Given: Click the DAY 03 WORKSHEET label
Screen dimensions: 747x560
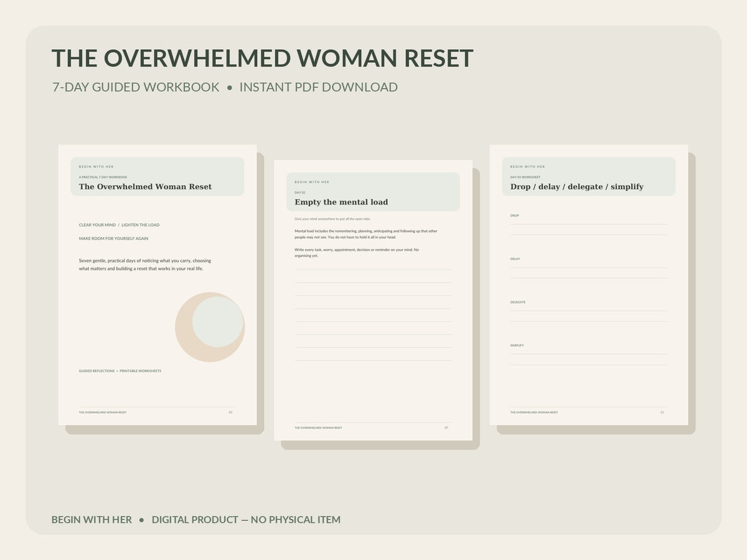Looking at the screenshot, I should coord(525,177).
